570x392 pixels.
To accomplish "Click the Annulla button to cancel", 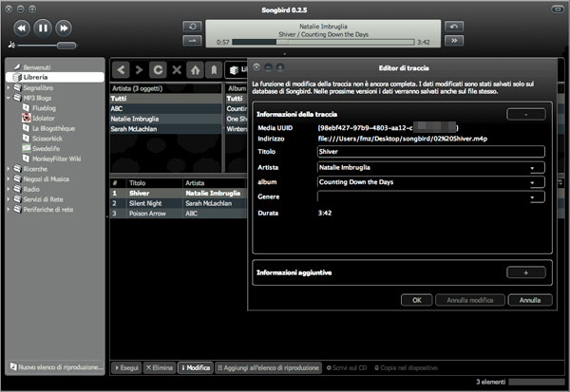I will (x=523, y=300).
